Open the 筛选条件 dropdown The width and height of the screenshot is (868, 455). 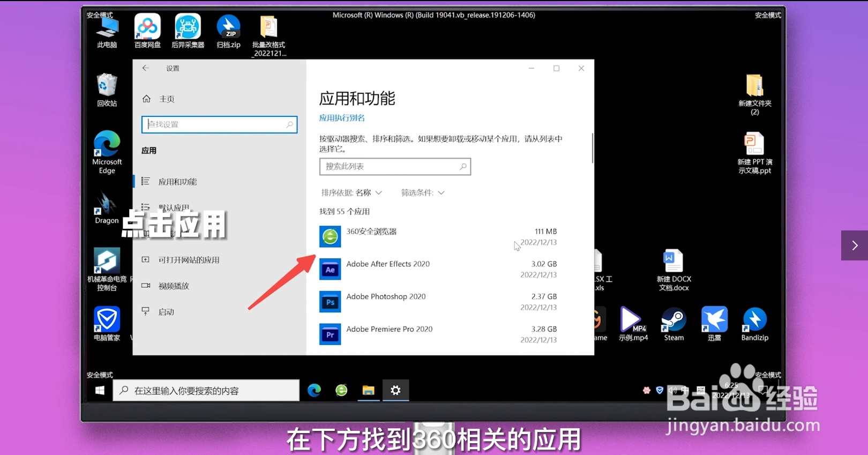tap(423, 193)
